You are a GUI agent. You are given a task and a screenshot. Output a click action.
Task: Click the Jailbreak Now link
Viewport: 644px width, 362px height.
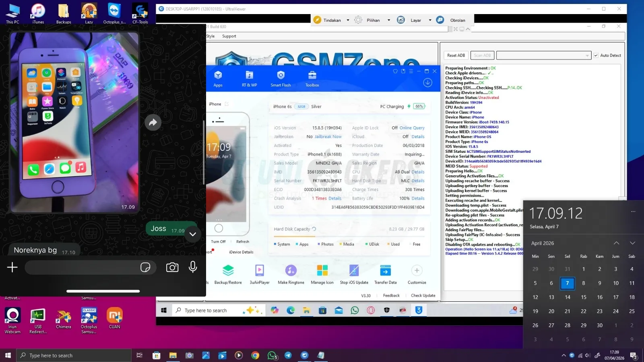328,137
